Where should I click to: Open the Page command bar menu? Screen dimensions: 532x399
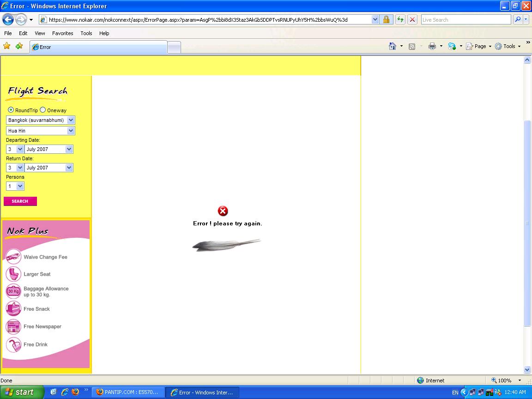coord(479,47)
